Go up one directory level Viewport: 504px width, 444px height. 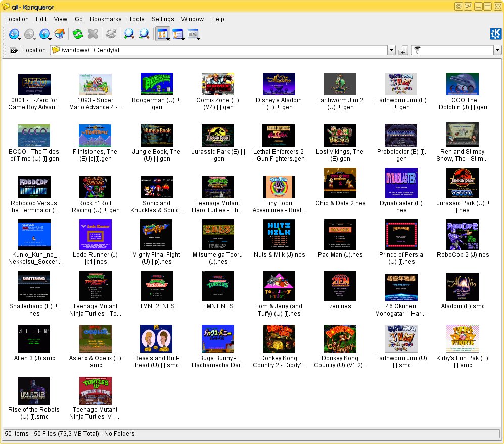pos(44,34)
